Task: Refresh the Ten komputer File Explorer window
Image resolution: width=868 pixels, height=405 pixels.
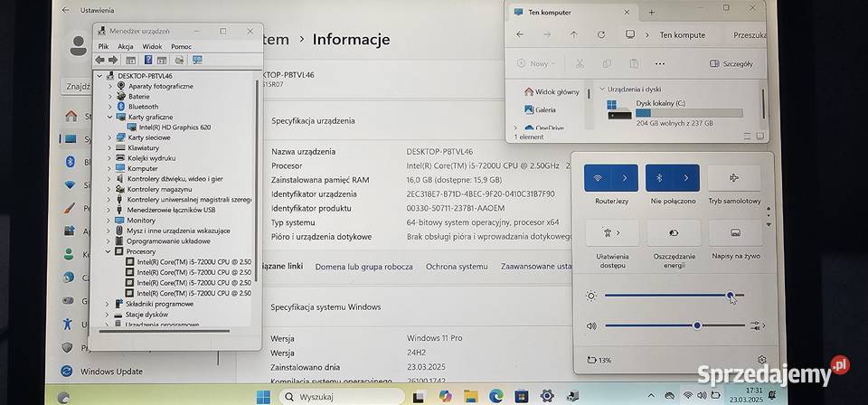Action: coord(601,34)
